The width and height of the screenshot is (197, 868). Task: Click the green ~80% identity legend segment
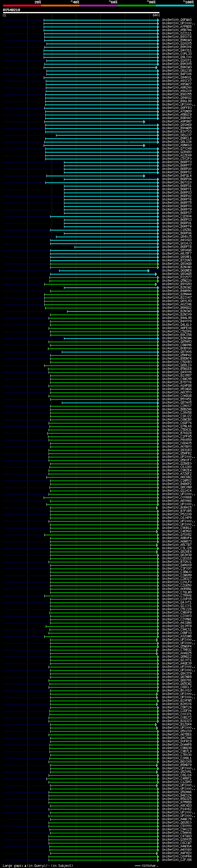[x=137, y=6]
